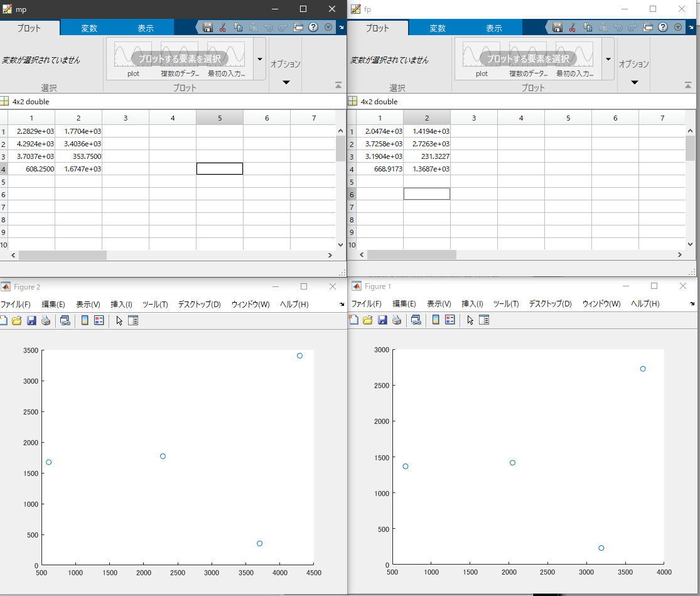Image resolution: width=700 pixels, height=596 pixels.
Task: Switch to 表示 tab in fp window
Action: (493, 28)
